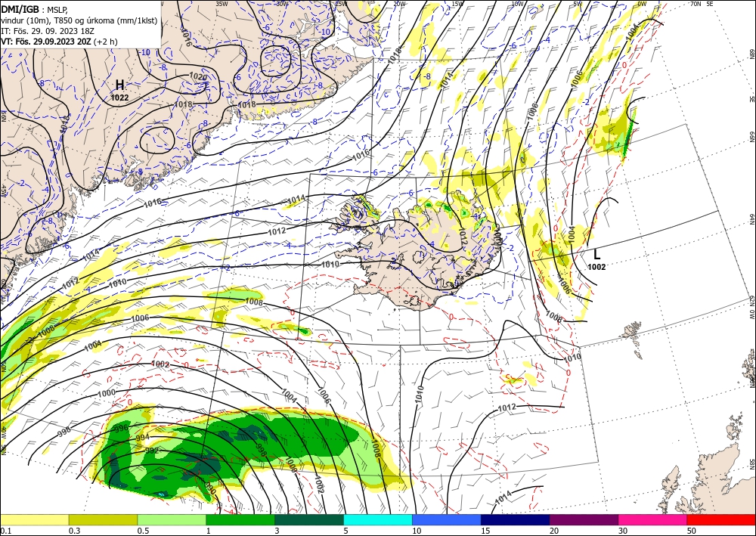
Task: Click the 'VT: Fös. 29.09.2023 20Z (+2 h)' line
Action: (x=59, y=42)
